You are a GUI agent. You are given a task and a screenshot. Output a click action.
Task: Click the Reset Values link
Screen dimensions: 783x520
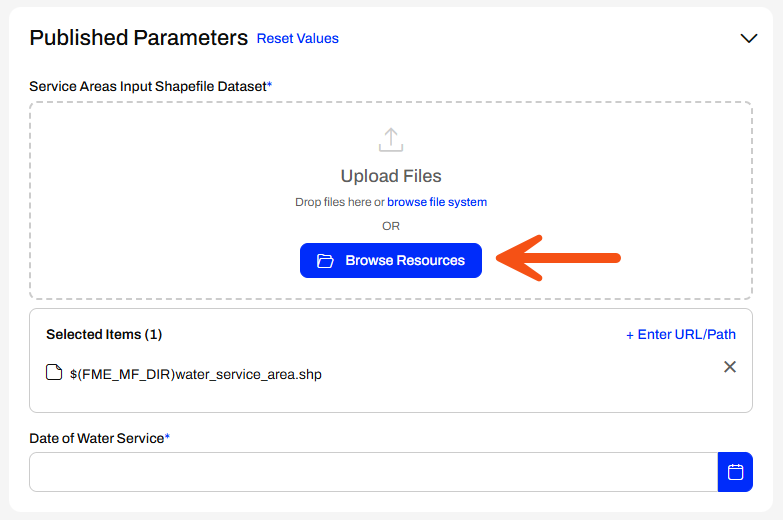tap(298, 38)
